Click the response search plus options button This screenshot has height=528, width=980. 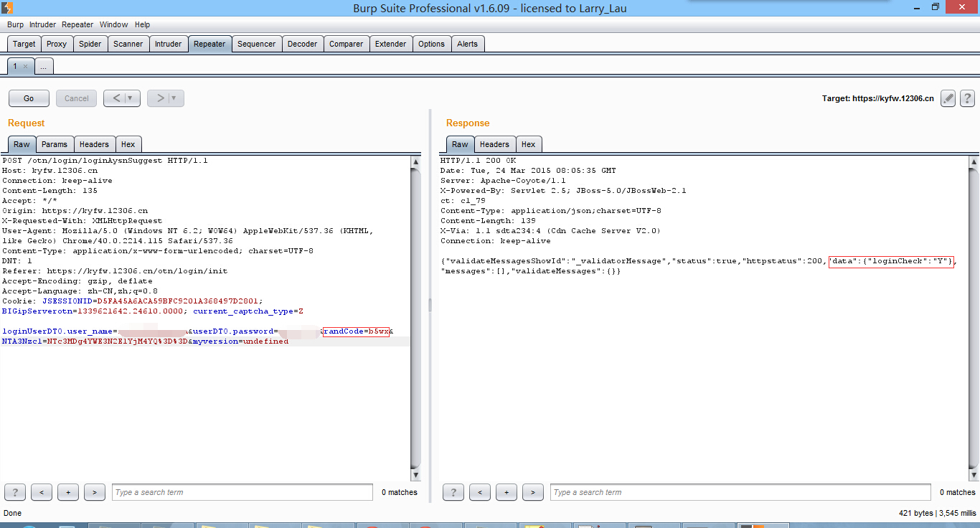click(x=507, y=492)
